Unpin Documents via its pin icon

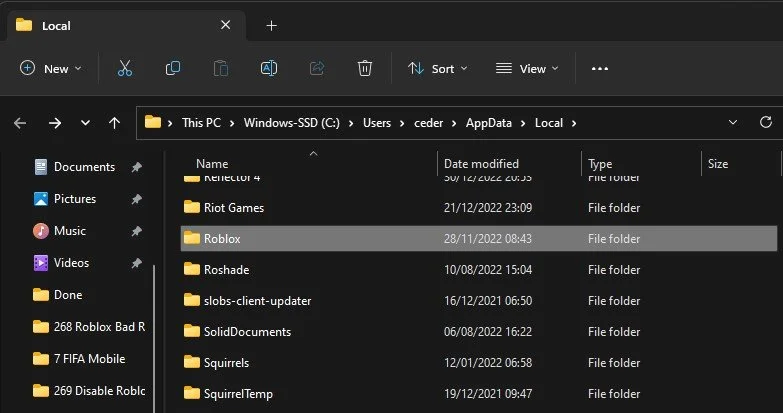pos(136,167)
